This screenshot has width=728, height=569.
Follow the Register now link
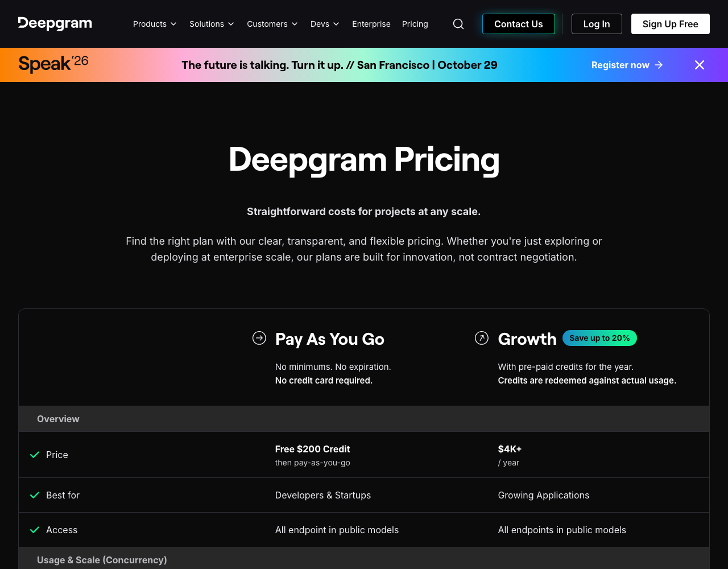627,65
